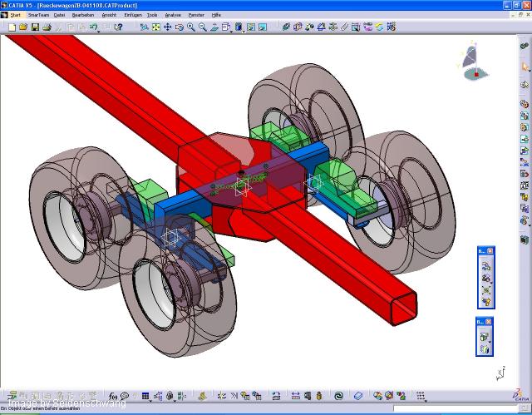This screenshot has height=415, width=532.
Task: Open the Datei menu
Action: point(59,15)
